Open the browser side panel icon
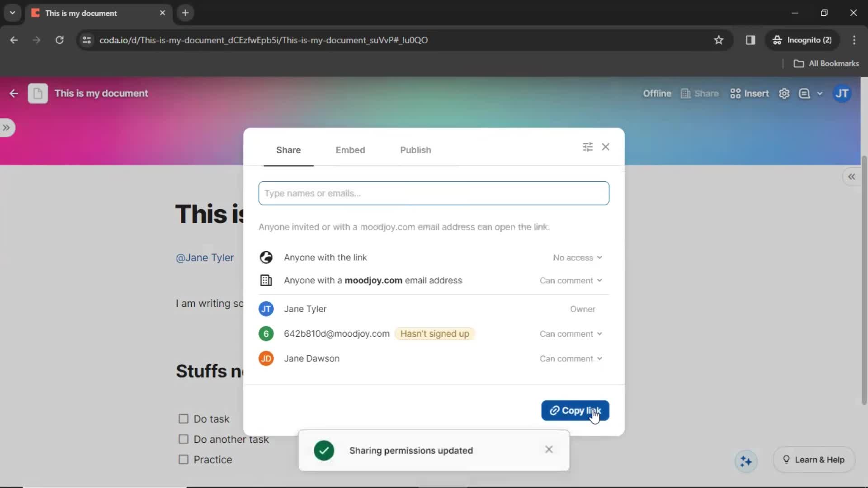Viewport: 868px width, 488px height. pyautogui.click(x=750, y=40)
